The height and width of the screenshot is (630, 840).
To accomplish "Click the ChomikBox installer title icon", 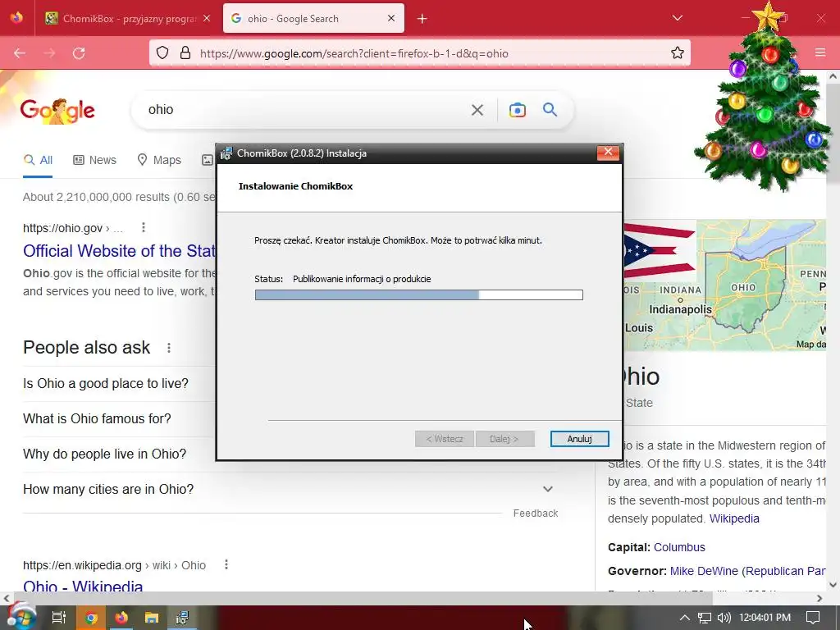I will (226, 153).
